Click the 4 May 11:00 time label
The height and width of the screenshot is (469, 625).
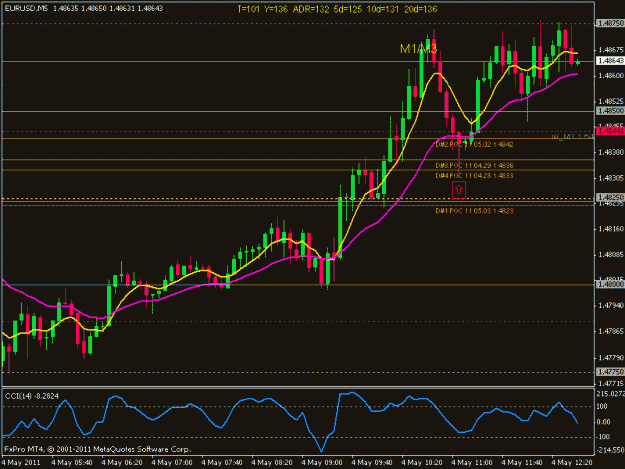(x=472, y=463)
